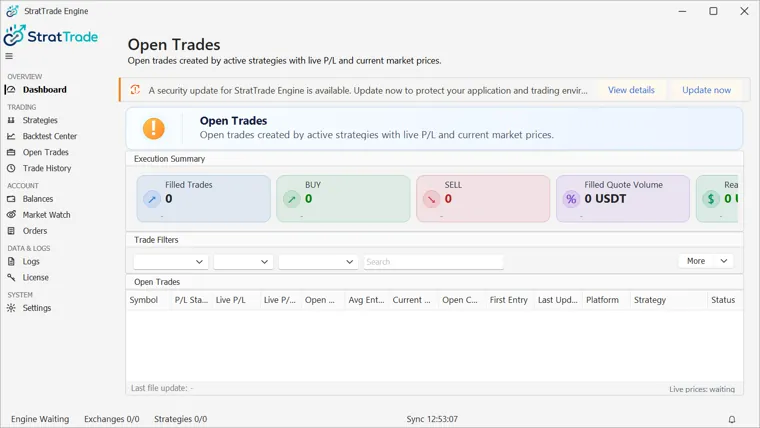
Task: Go to Strategies in sidebar
Action: 40,120
